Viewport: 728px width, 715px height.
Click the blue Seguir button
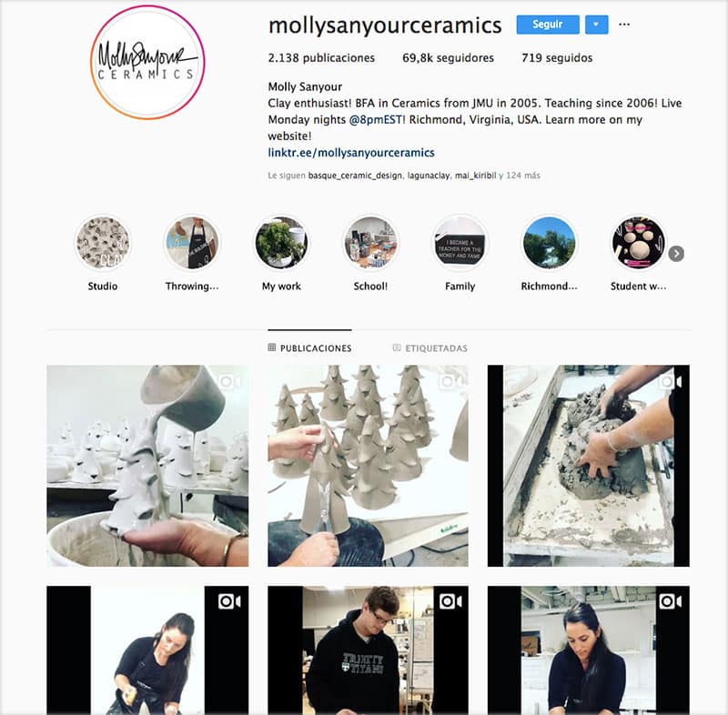(x=548, y=25)
